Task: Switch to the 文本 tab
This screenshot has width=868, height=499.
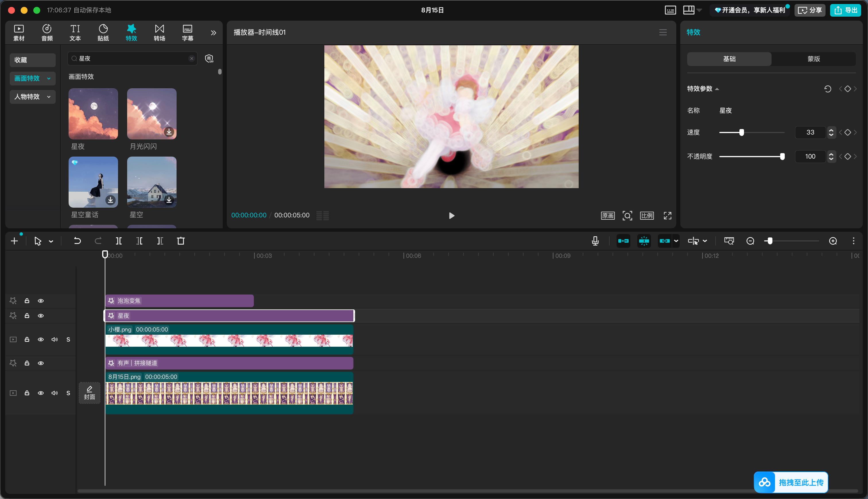Action: point(75,33)
